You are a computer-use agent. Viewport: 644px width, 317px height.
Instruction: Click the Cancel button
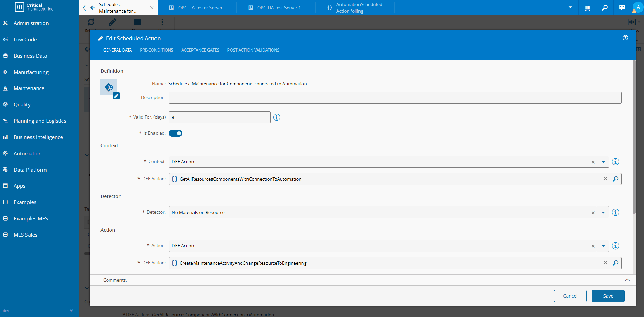point(570,296)
